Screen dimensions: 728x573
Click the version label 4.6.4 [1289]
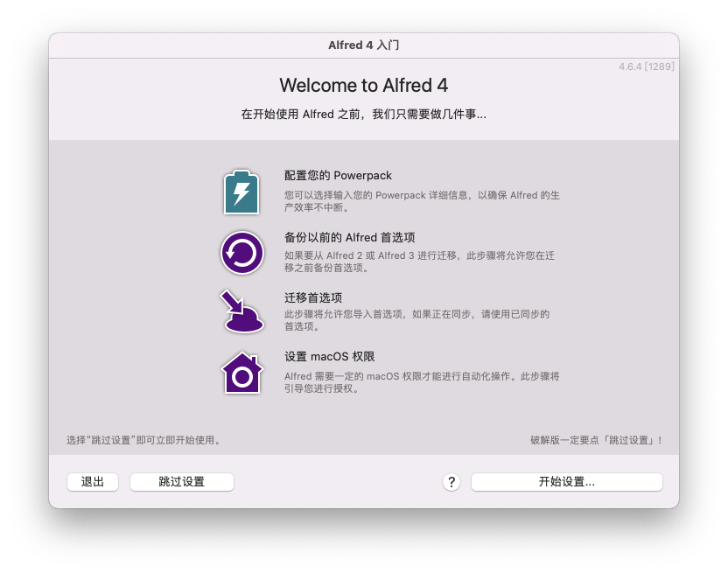click(647, 66)
